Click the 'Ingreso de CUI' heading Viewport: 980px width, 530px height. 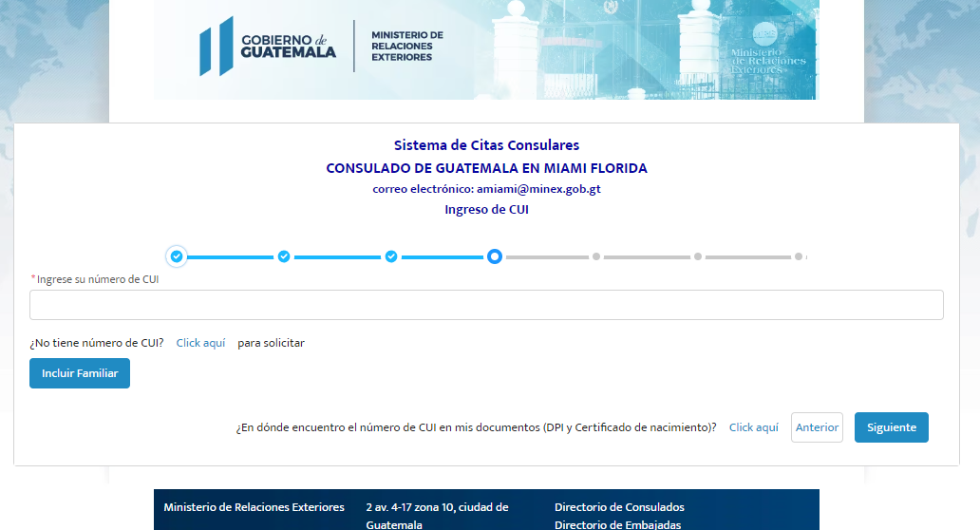(486, 209)
